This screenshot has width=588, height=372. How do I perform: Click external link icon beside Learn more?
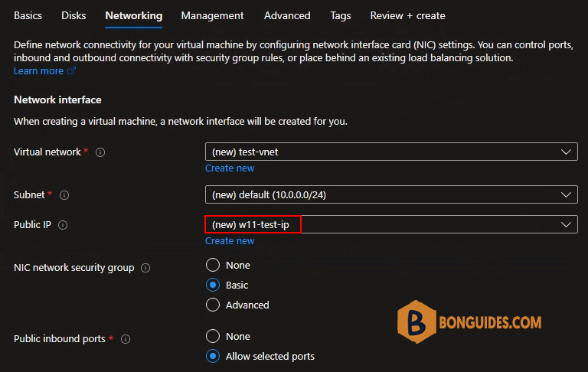pos(72,71)
